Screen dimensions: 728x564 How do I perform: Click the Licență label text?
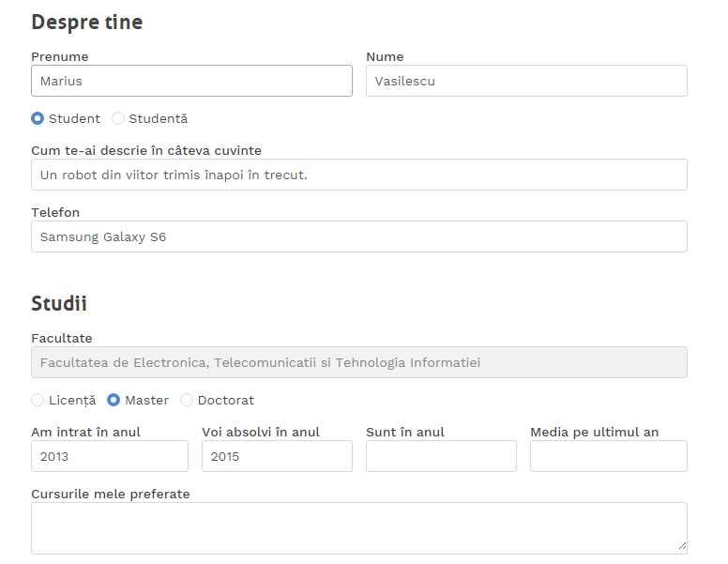72,401
